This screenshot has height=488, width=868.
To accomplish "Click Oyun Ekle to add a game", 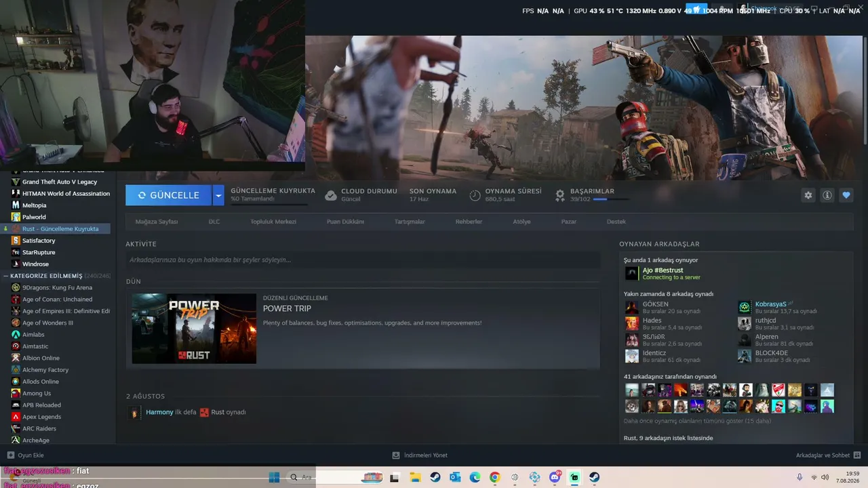I will pos(25,455).
